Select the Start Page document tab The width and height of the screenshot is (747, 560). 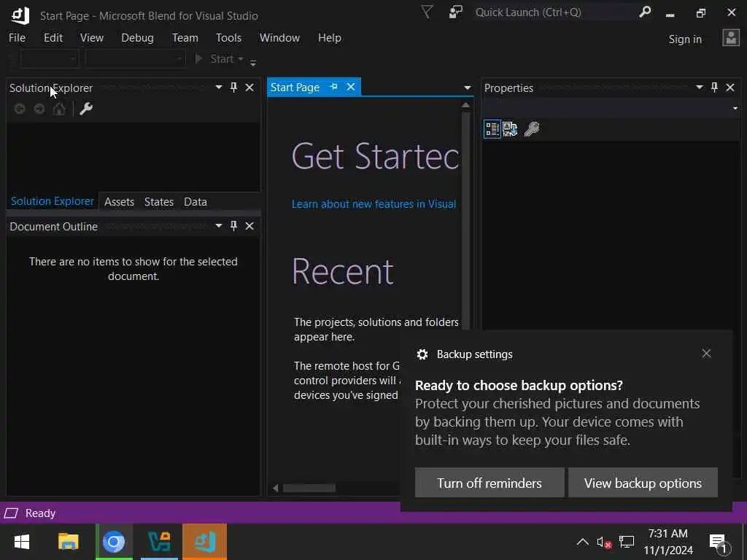[295, 87]
